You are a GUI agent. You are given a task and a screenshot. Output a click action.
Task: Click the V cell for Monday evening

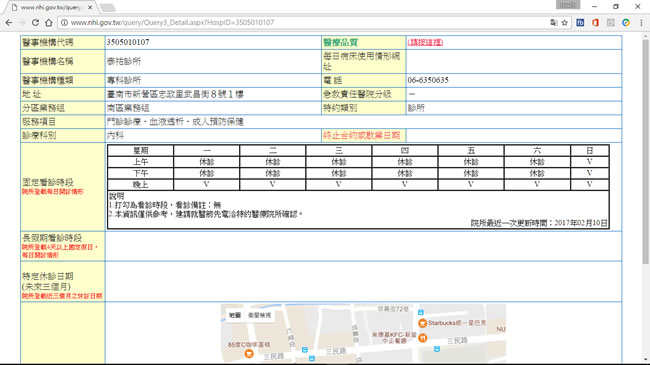point(206,185)
